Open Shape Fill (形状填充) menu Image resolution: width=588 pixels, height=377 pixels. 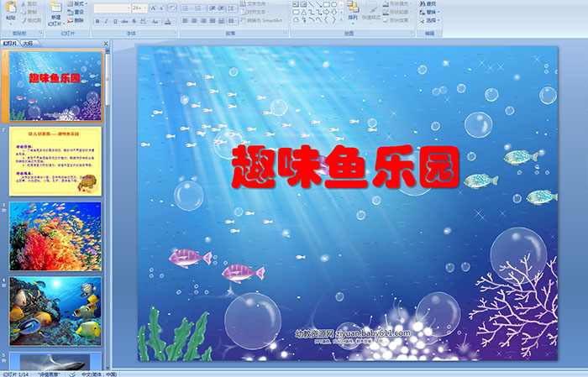tap(398, 3)
